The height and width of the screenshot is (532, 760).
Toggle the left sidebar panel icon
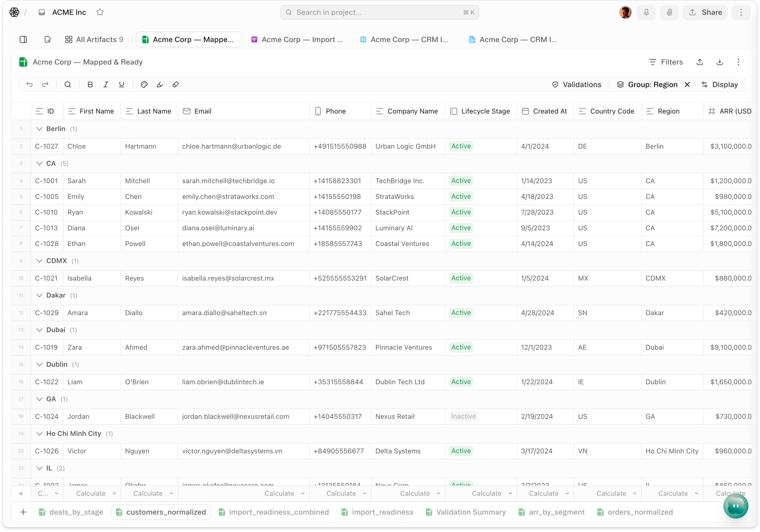click(23, 39)
